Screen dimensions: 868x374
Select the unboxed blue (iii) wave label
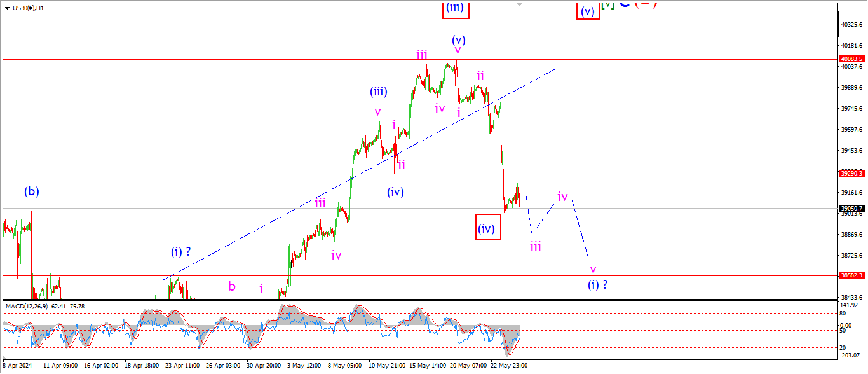(378, 92)
